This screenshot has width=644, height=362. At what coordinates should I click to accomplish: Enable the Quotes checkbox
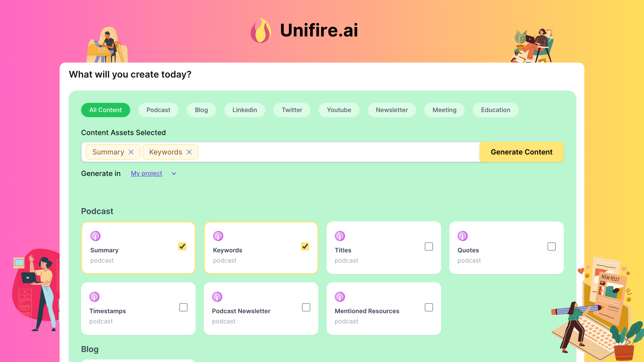coord(551,247)
